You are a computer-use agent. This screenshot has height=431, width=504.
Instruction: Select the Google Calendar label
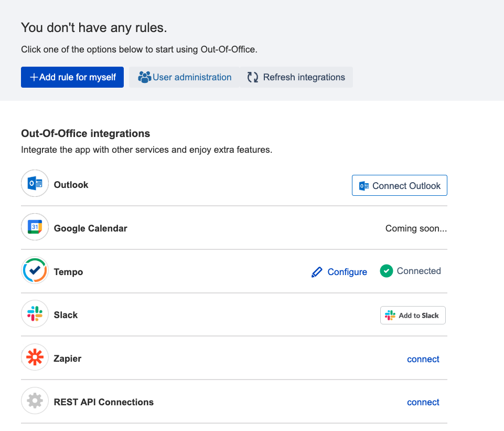coord(91,228)
